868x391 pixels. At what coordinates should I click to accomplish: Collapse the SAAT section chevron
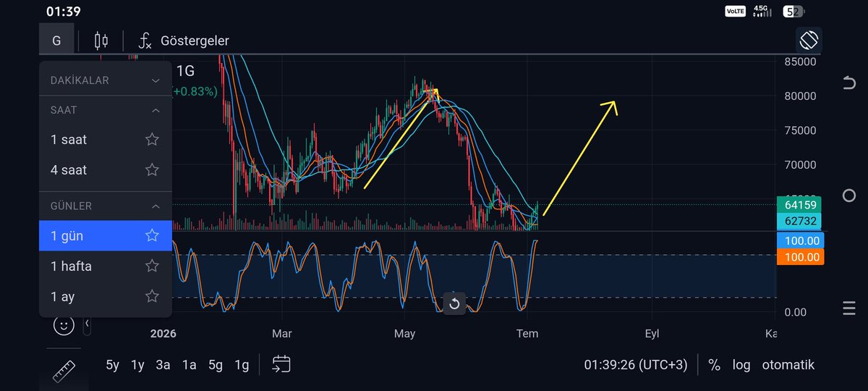point(156,110)
